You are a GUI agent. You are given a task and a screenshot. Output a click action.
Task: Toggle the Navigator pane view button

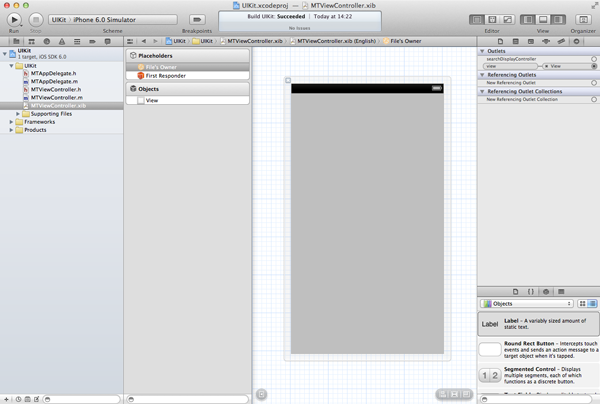point(528,20)
